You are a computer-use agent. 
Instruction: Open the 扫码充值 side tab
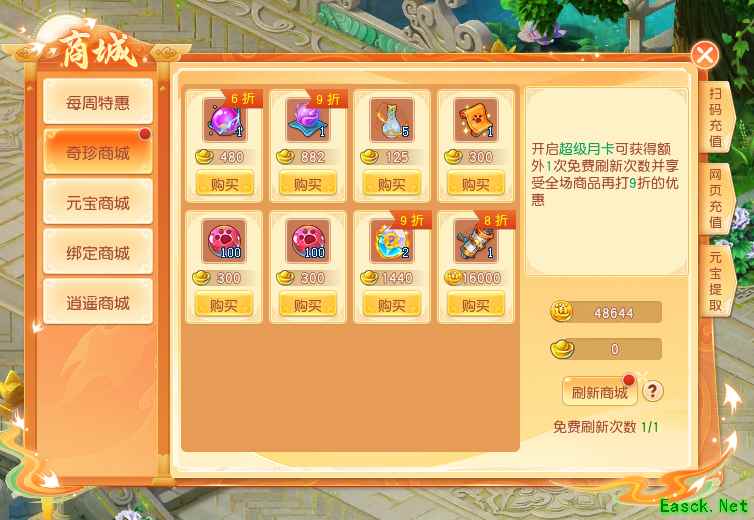point(716,116)
